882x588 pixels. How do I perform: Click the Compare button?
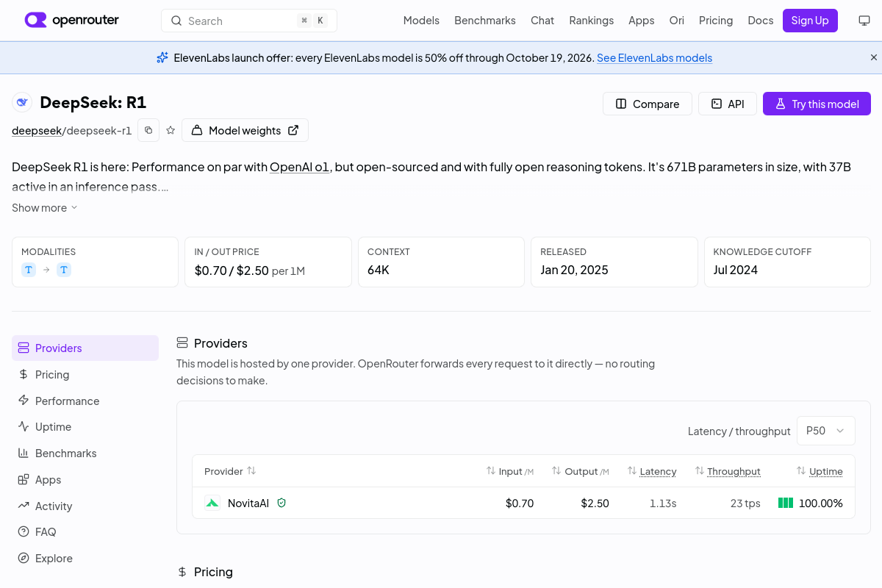pos(648,104)
